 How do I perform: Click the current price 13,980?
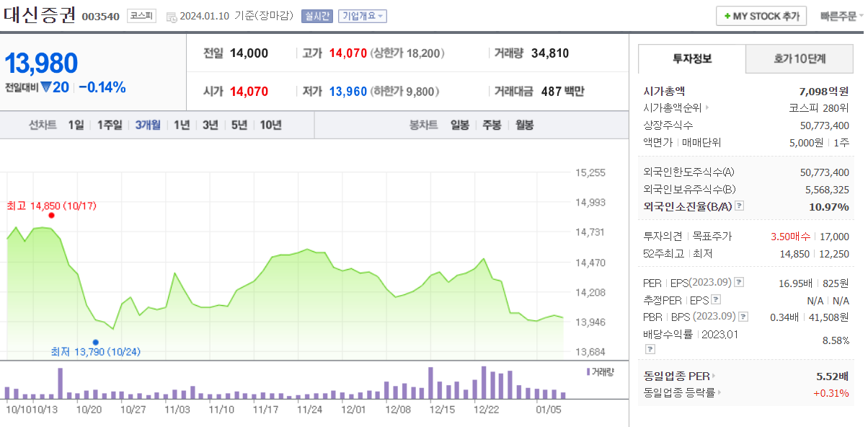[x=41, y=63]
